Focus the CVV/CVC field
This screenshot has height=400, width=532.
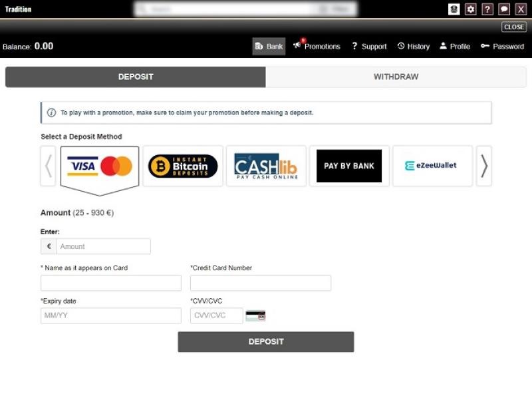pos(217,315)
